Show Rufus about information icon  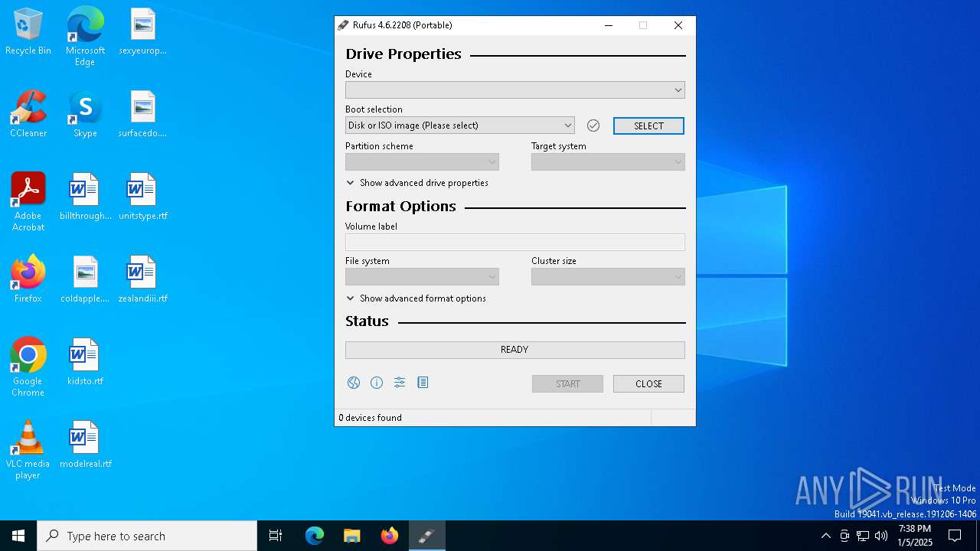pyautogui.click(x=377, y=383)
